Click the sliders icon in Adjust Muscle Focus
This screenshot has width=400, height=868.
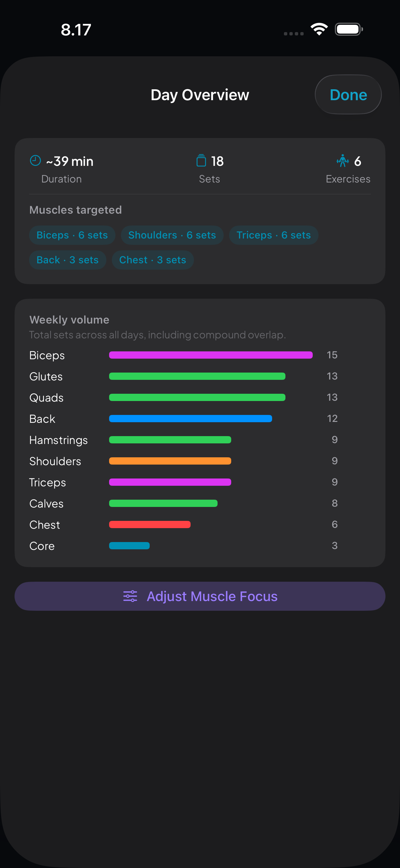(131, 596)
